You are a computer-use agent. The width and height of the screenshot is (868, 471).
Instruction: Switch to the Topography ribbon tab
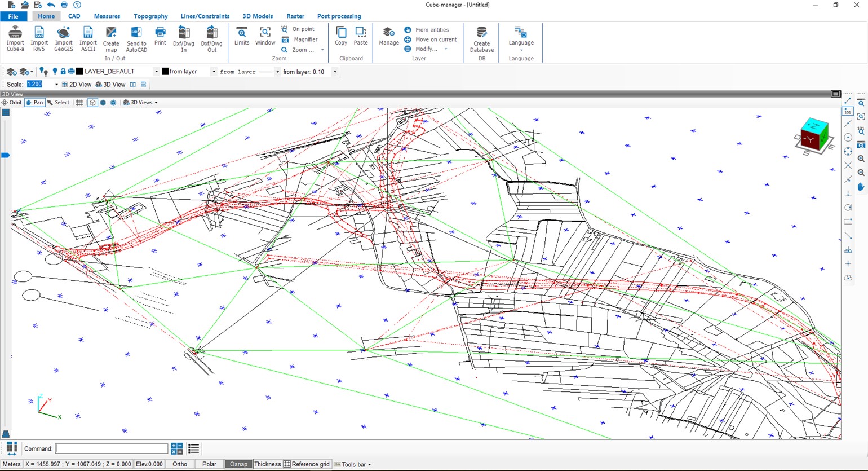coord(150,16)
